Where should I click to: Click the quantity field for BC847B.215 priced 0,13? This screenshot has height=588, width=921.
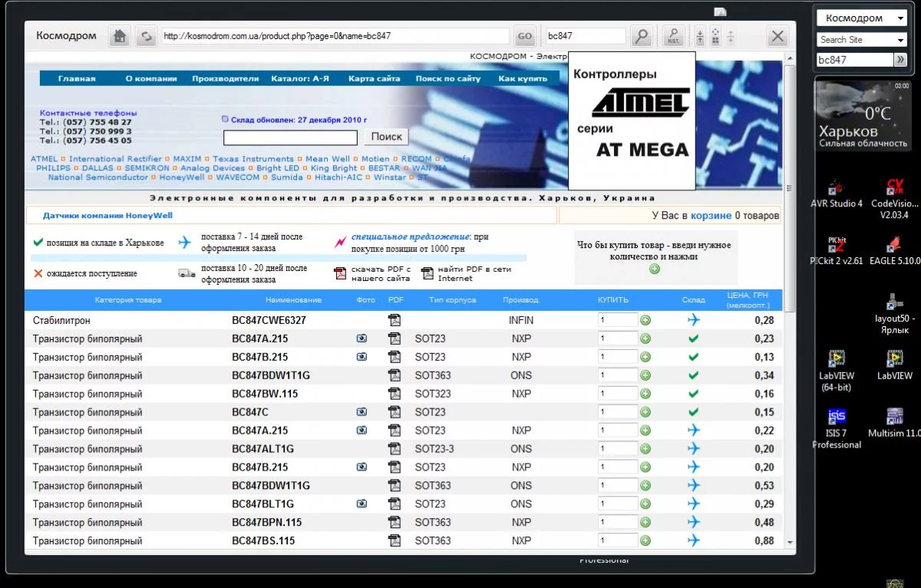coord(618,357)
